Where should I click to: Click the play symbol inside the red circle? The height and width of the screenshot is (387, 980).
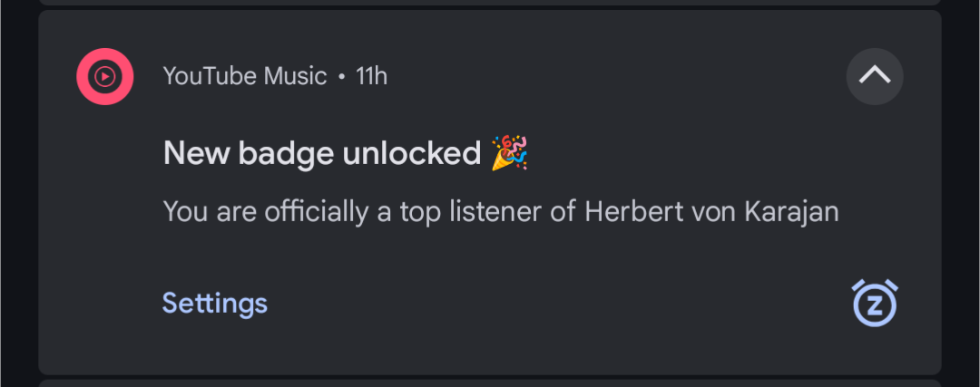coord(105,77)
